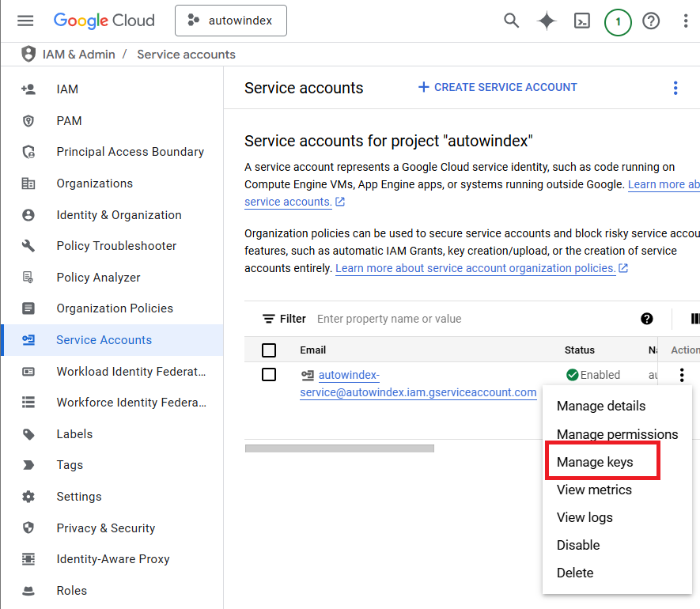Sort by the Status column header
Image resolution: width=700 pixels, height=609 pixels.
point(580,350)
